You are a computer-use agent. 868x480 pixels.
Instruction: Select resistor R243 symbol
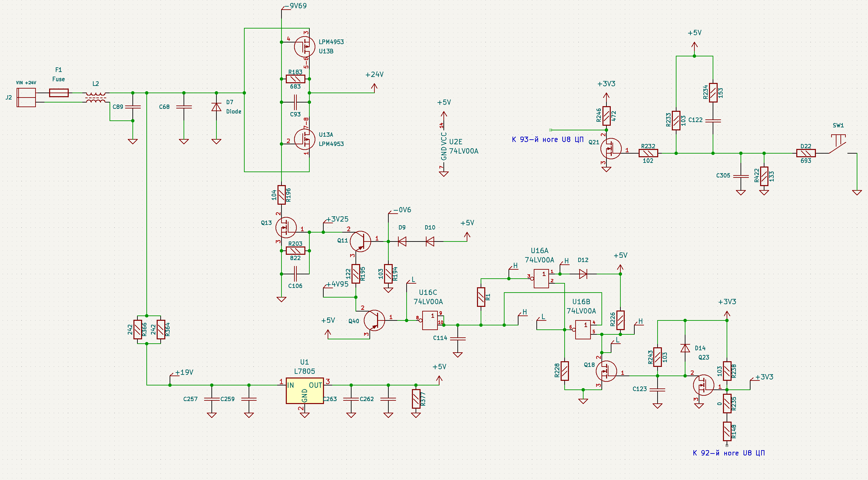pos(658,357)
